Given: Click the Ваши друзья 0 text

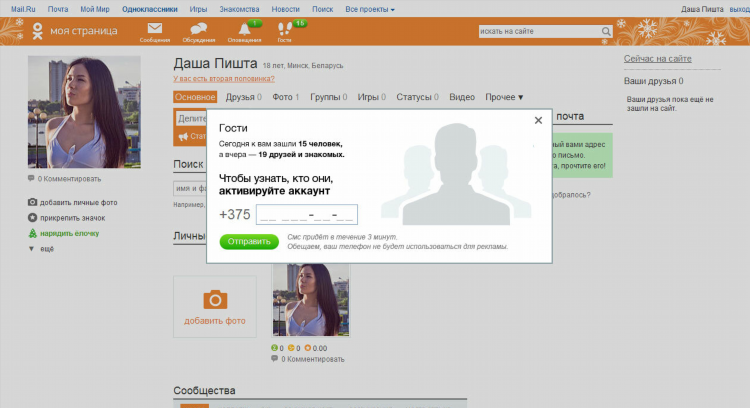Looking at the screenshot, I should coord(653,81).
